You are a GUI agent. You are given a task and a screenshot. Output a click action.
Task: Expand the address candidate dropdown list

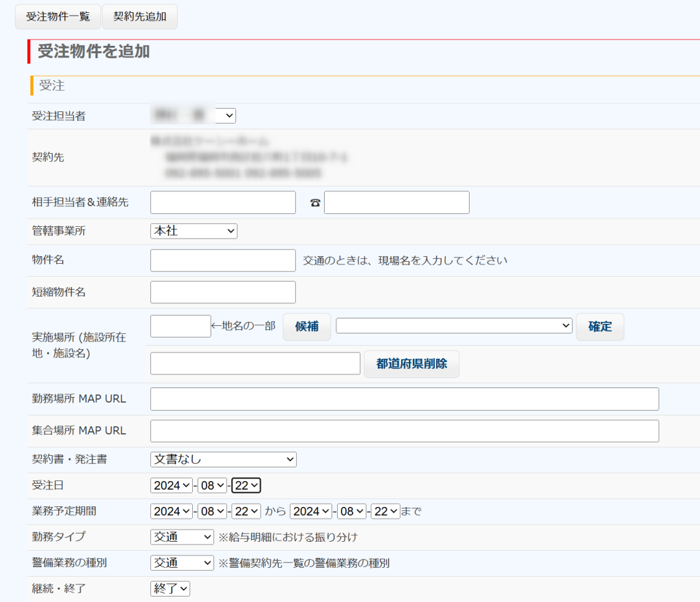(x=454, y=326)
